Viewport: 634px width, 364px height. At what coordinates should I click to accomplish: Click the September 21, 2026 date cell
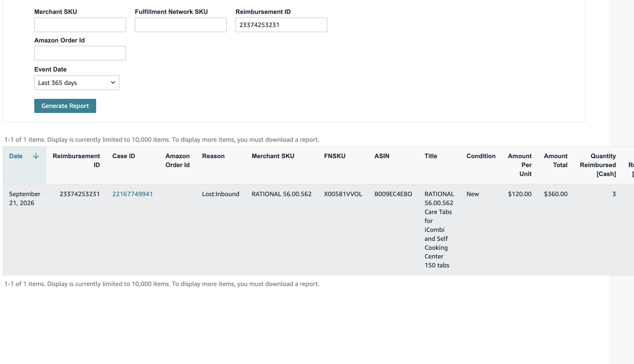click(x=25, y=198)
